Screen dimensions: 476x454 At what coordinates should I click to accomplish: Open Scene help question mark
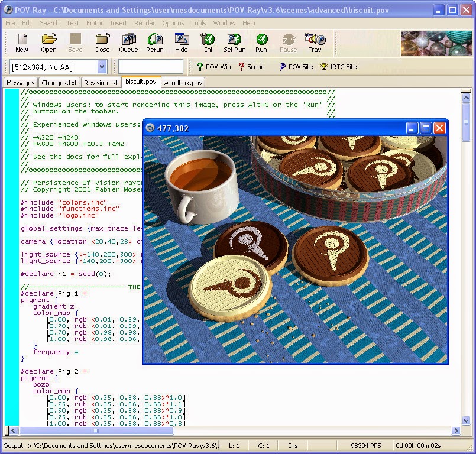241,67
